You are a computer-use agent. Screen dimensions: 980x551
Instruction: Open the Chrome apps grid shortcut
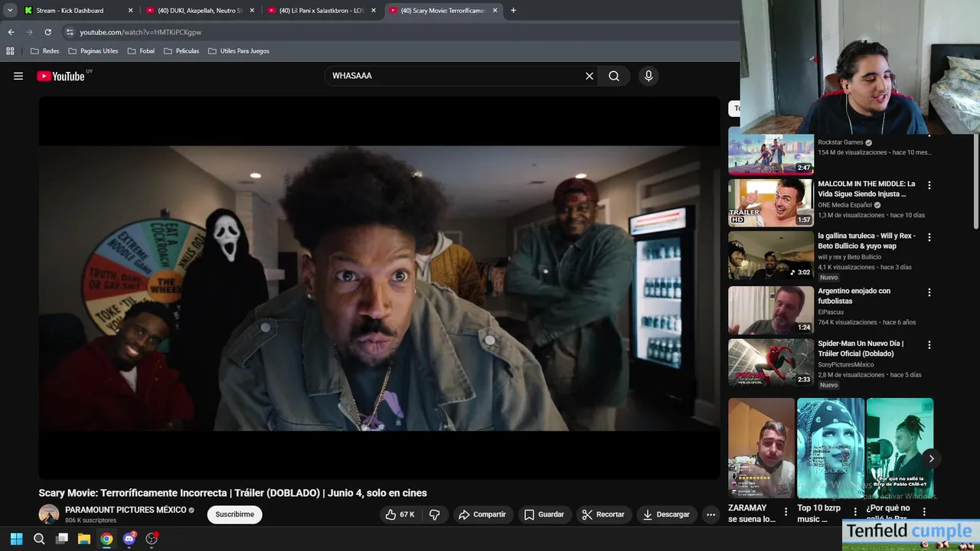(10, 51)
